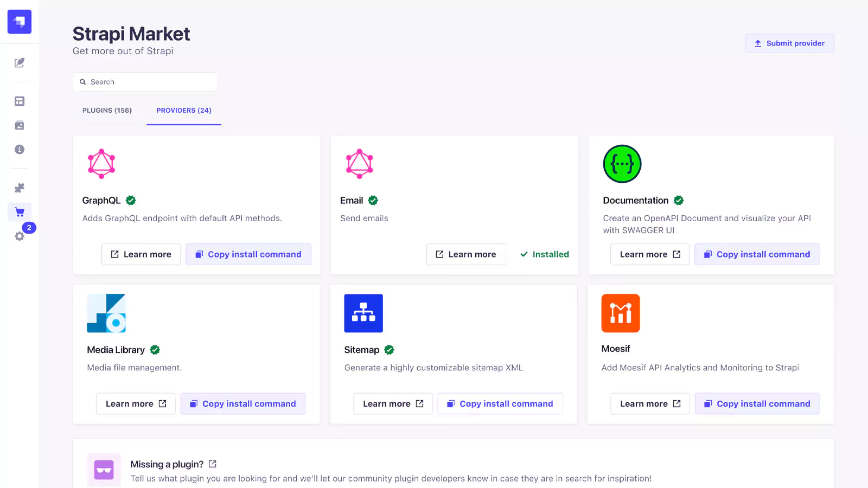Click 'Media file management.' description
The image size is (868, 488).
(135, 368)
